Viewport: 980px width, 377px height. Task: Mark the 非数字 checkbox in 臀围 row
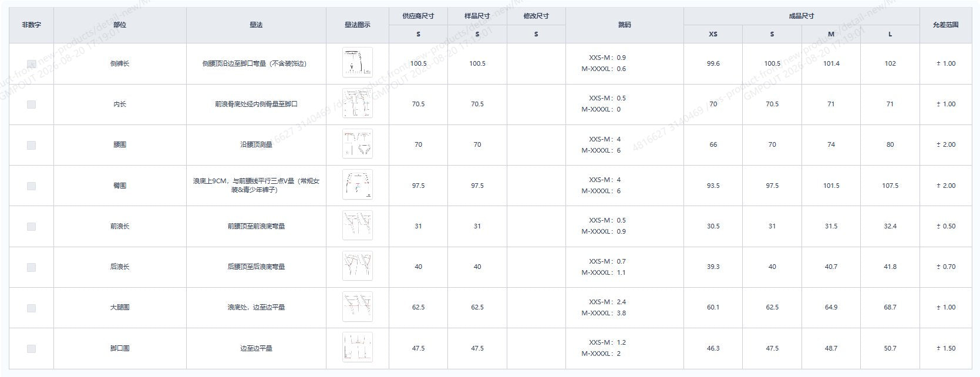[31, 186]
